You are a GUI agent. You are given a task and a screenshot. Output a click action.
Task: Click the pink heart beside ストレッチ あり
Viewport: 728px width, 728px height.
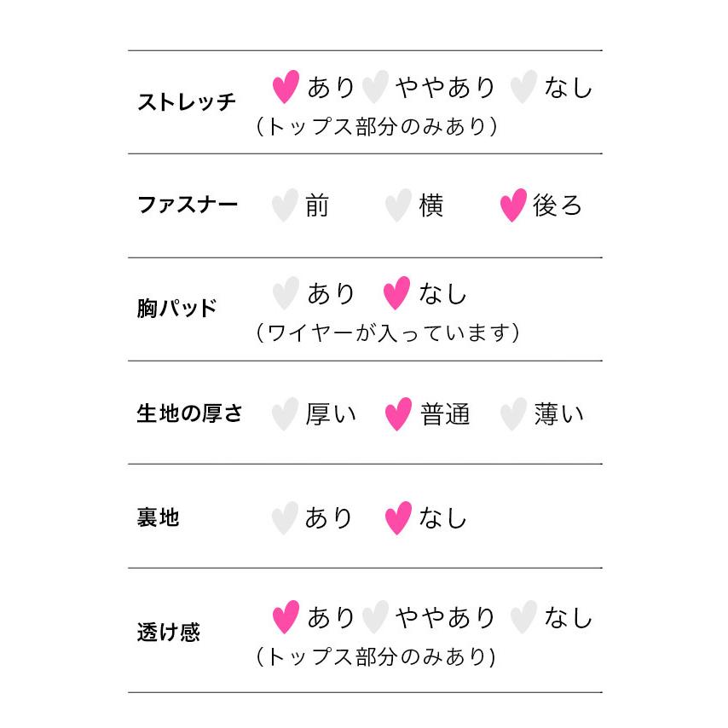coord(286,87)
